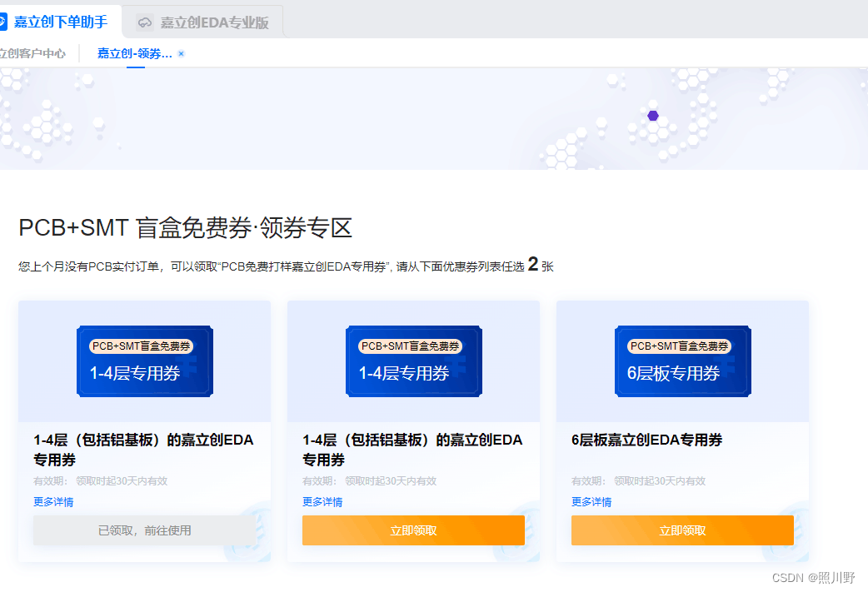Open 更多详情 of the middle coupon card

point(322,502)
